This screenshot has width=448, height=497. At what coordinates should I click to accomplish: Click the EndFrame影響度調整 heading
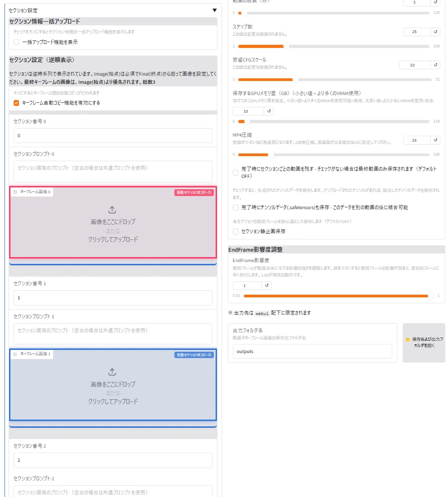click(255, 249)
